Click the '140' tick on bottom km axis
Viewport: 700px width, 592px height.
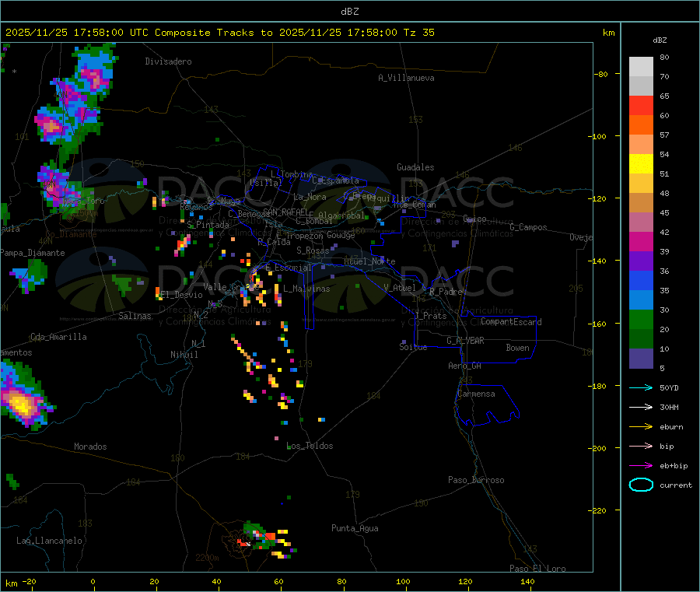[527, 581]
